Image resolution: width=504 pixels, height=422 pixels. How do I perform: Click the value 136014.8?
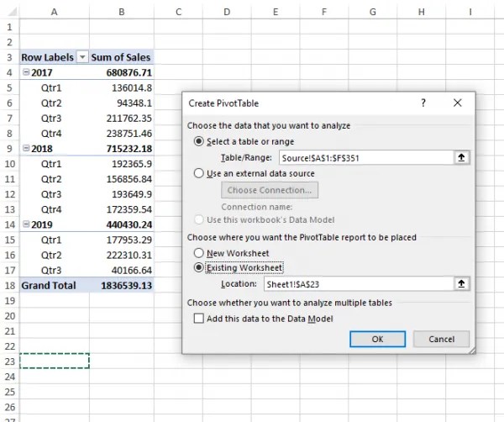click(x=122, y=87)
